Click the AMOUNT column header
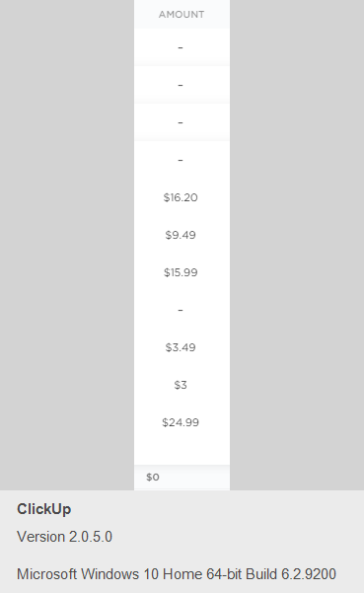The width and height of the screenshot is (364, 593). point(182,15)
